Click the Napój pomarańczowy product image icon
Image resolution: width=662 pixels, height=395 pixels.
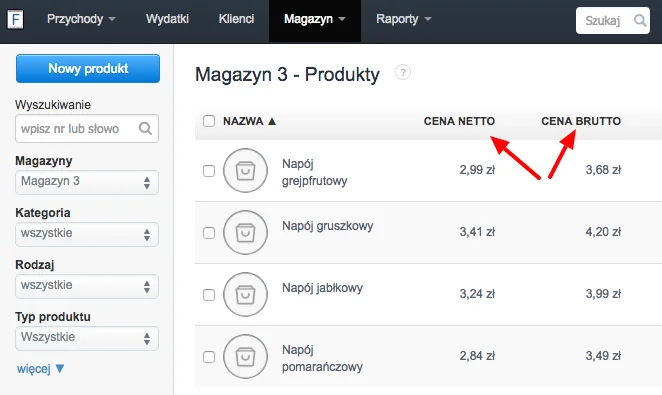[245, 357]
